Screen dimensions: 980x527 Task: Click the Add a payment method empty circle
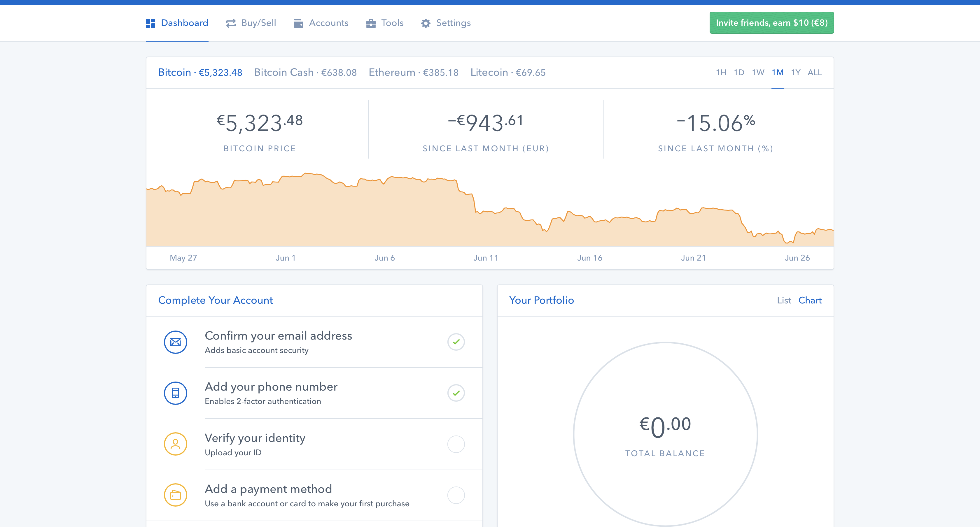456,495
